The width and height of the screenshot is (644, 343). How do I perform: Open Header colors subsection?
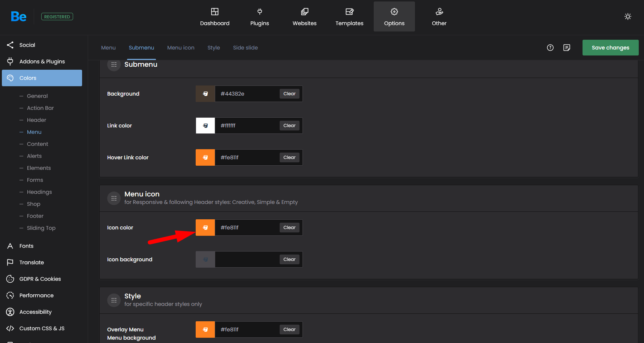click(36, 120)
